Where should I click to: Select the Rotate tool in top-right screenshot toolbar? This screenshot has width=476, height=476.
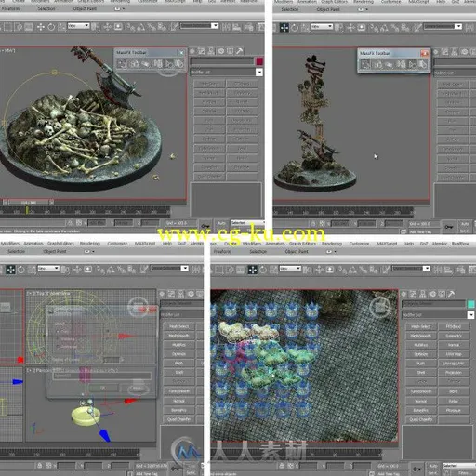point(295,28)
